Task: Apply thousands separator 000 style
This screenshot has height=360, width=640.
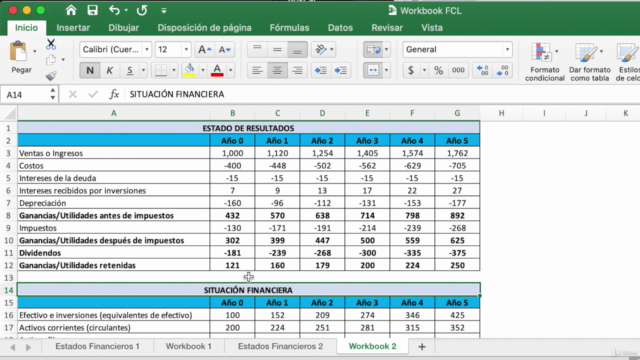Action: click(x=458, y=70)
